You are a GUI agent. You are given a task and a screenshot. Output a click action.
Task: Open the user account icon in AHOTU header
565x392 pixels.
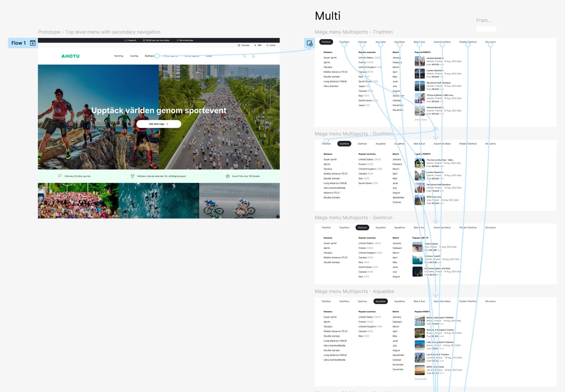(253, 56)
